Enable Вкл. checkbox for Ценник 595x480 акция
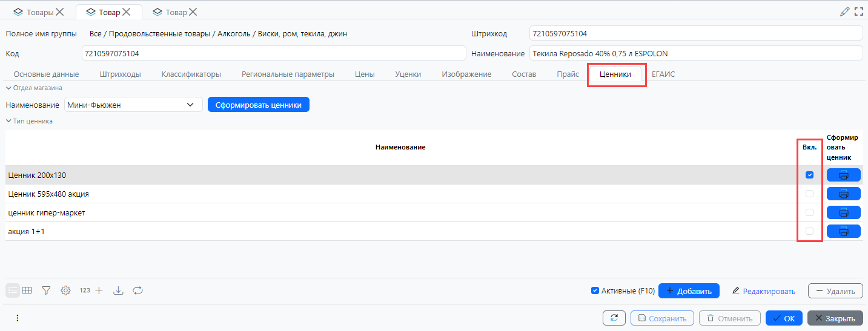This screenshot has height=331, width=868. click(x=809, y=194)
